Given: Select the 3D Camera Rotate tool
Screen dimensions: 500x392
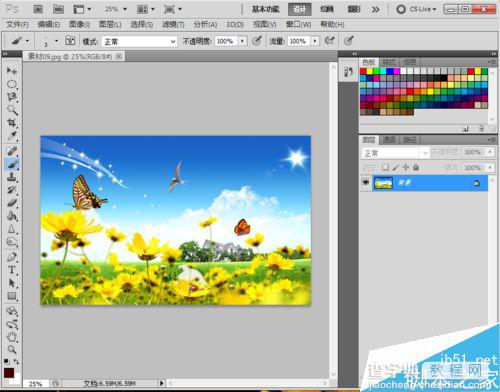Looking at the screenshot, I should point(12,324).
